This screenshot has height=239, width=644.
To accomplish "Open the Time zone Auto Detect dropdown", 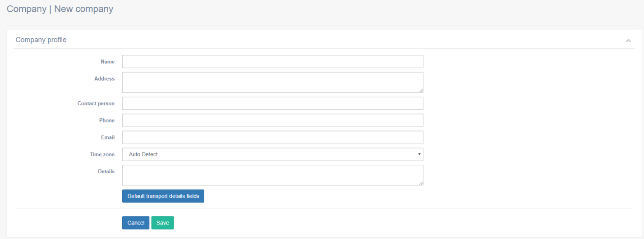I will (272, 154).
